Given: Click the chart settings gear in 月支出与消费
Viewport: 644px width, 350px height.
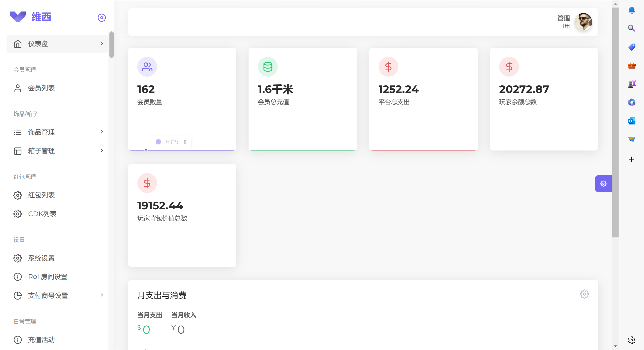Looking at the screenshot, I should click(x=584, y=294).
